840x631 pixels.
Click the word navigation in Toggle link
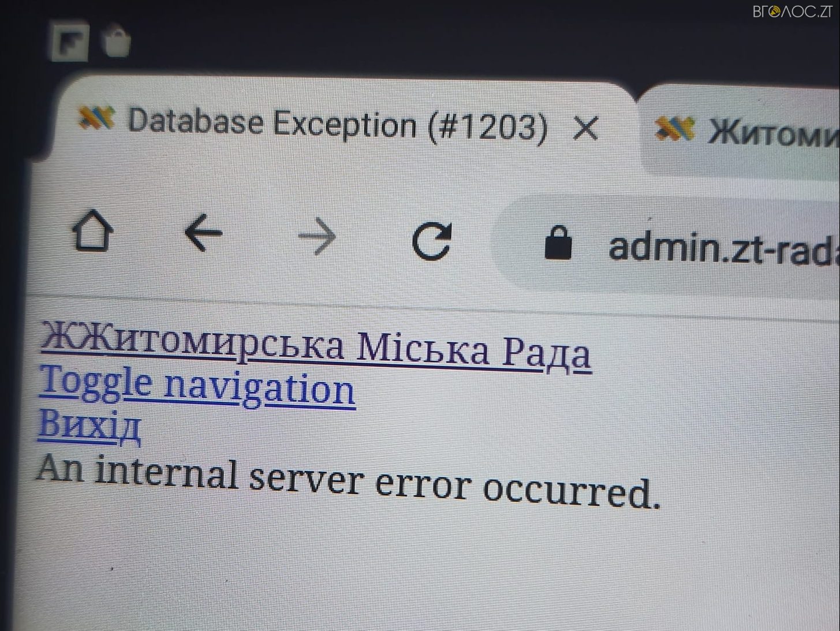coord(259,388)
